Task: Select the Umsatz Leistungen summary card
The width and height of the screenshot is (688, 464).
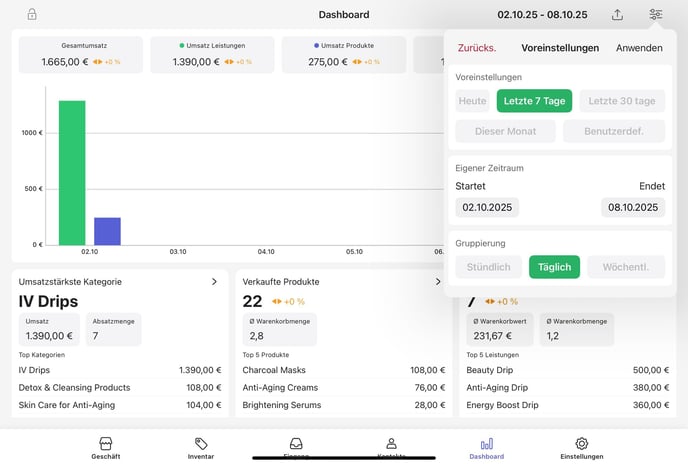Action: point(212,55)
